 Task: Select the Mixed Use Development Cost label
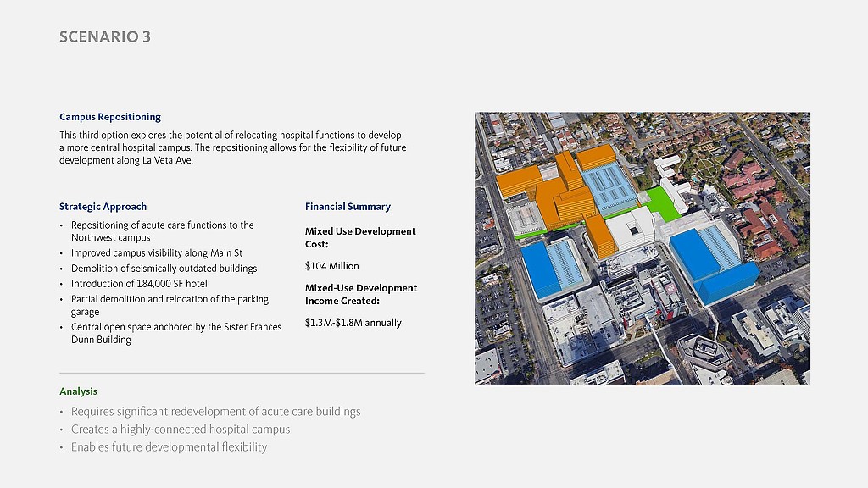tap(360, 237)
